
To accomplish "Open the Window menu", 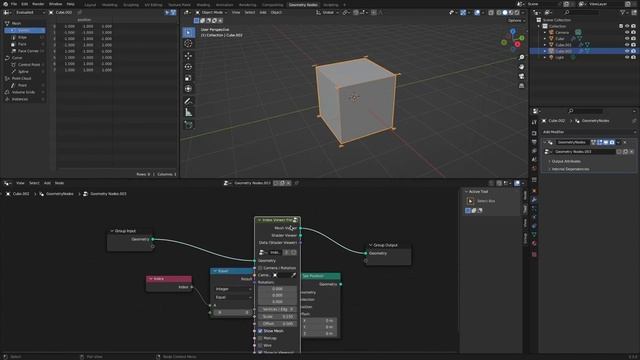I will (x=56, y=4).
